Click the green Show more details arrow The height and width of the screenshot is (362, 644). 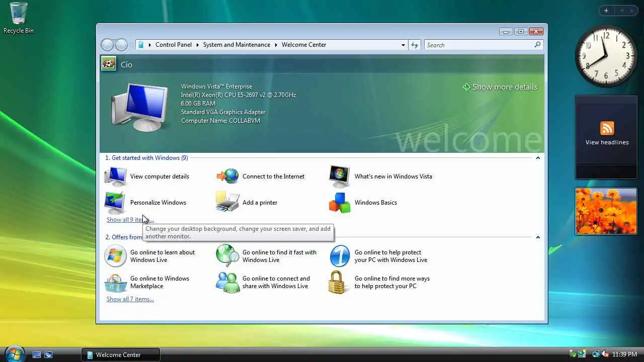[466, 87]
